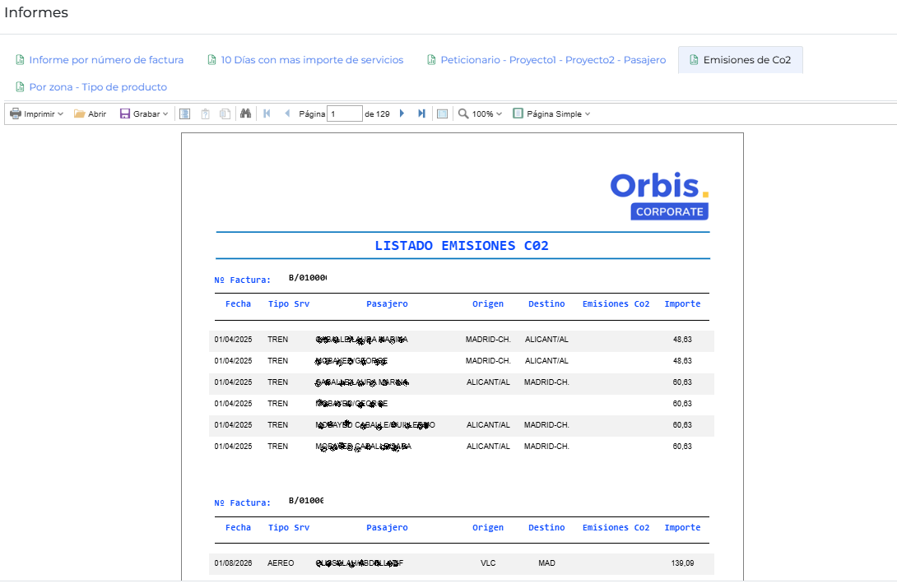Click Fecha header in second invoice table
Image resolution: width=897 pixels, height=588 pixels.
pyautogui.click(x=238, y=527)
